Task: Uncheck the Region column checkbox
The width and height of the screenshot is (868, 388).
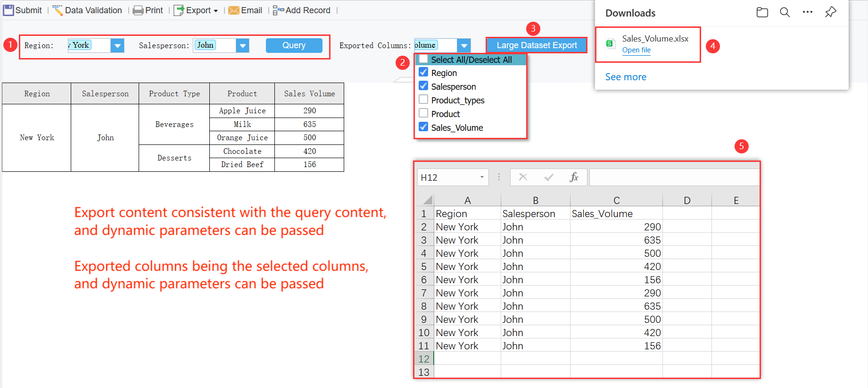Action: 423,72
